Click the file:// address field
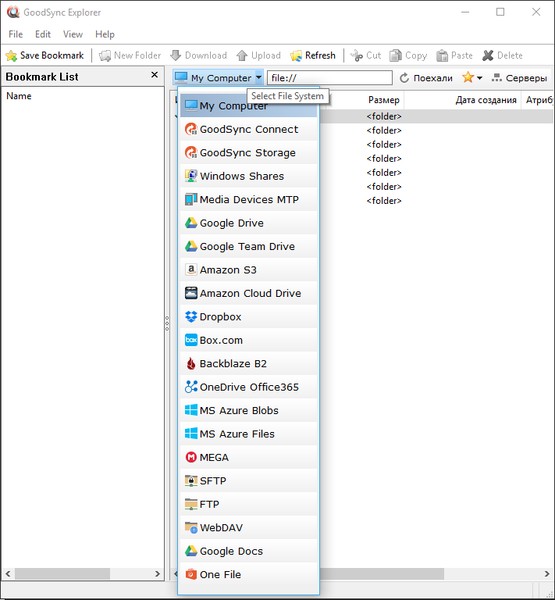555x600 pixels. (330, 78)
